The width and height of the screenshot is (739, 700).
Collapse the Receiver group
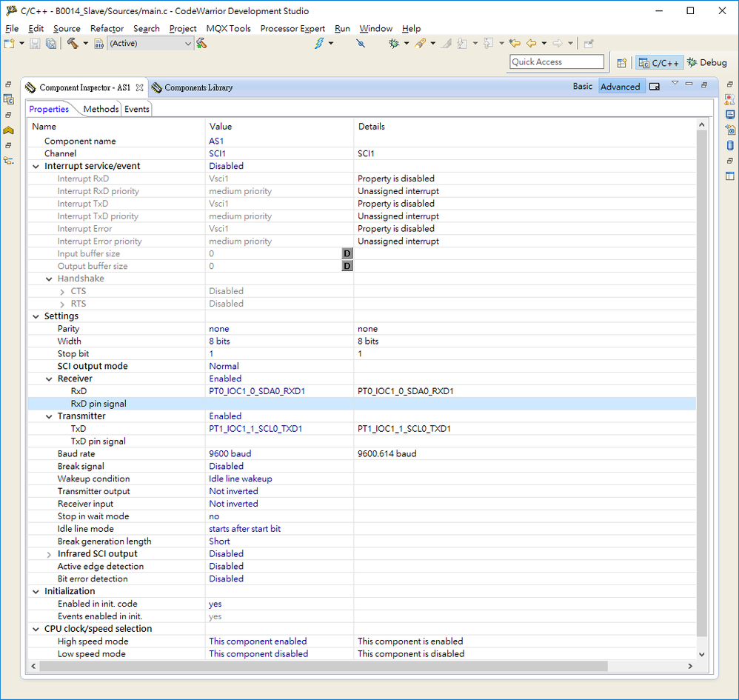(x=49, y=379)
